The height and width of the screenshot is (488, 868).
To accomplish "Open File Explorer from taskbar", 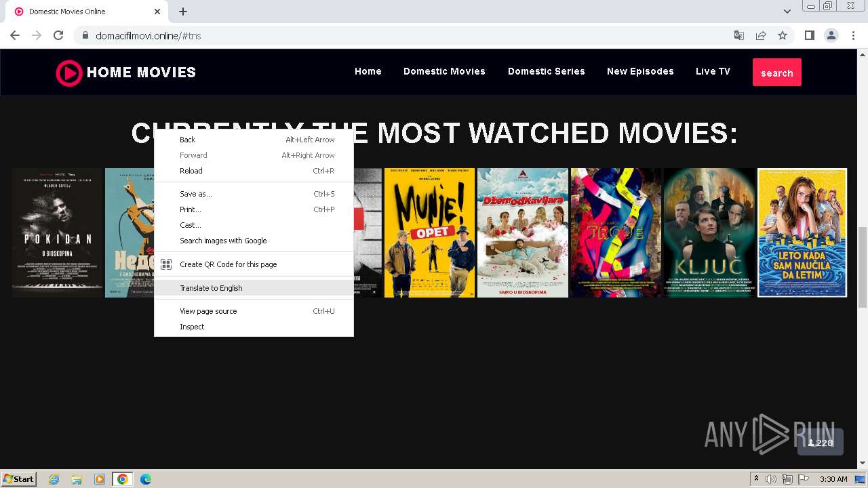I will (77, 479).
